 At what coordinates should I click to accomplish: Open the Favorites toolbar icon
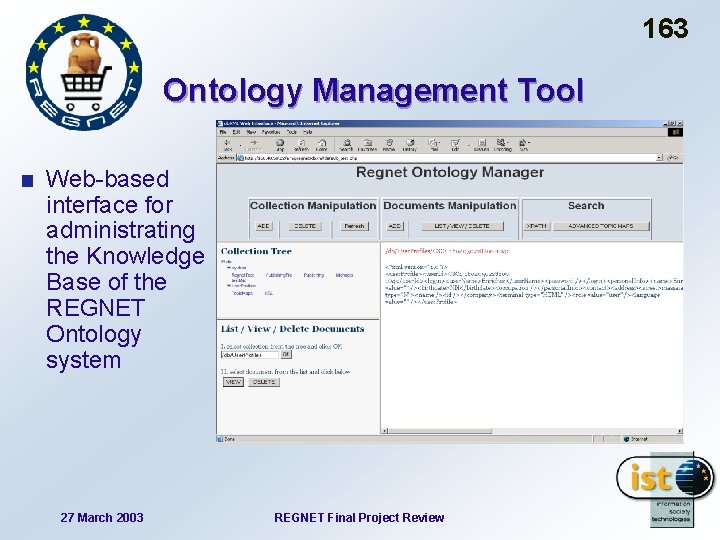pyautogui.click(x=367, y=144)
